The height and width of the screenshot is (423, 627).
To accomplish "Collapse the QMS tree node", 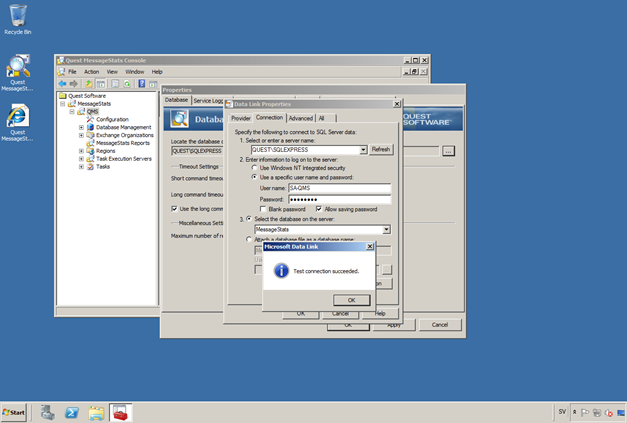I will (72, 112).
